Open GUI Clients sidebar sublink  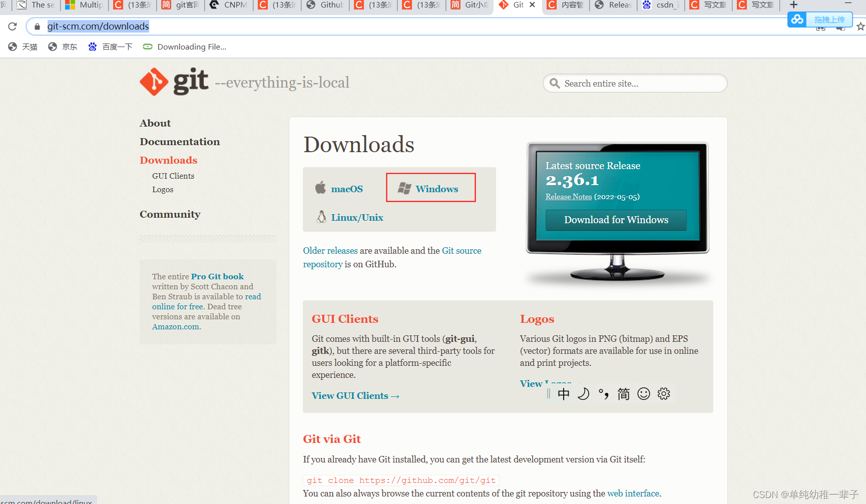tap(173, 176)
